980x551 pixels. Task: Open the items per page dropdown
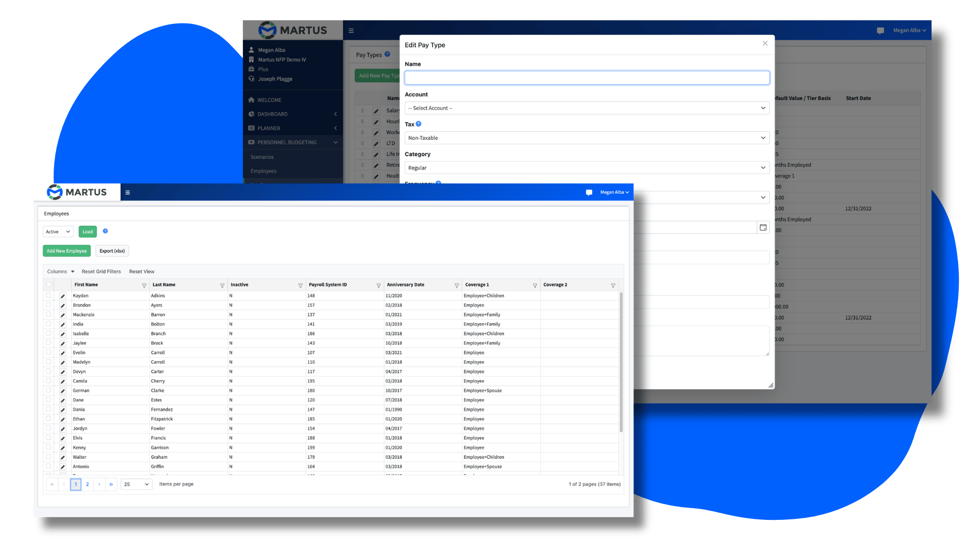pyautogui.click(x=136, y=484)
